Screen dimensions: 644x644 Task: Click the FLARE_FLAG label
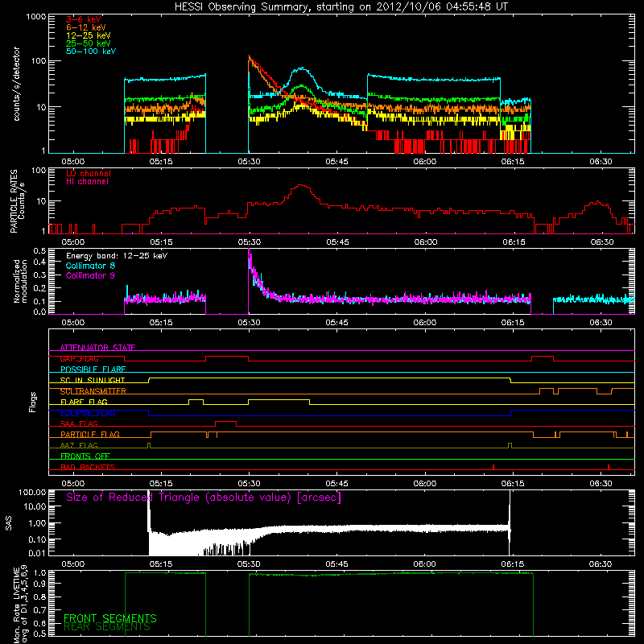point(84,402)
